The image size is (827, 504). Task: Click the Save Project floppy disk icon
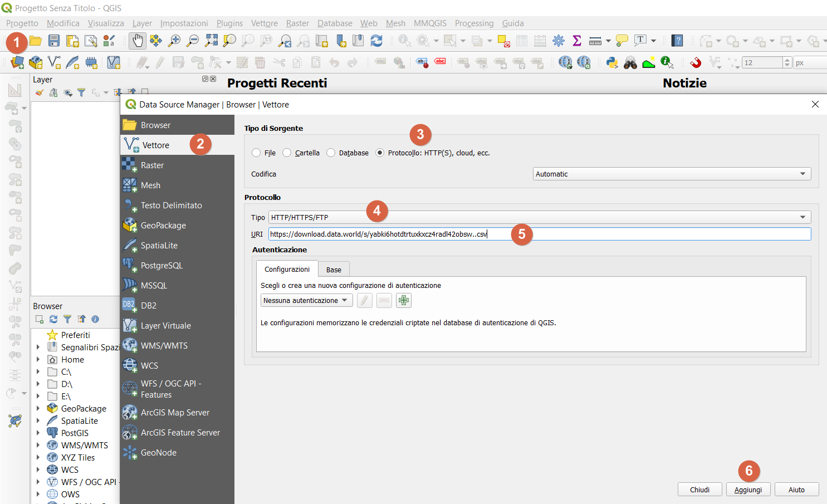point(54,41)
